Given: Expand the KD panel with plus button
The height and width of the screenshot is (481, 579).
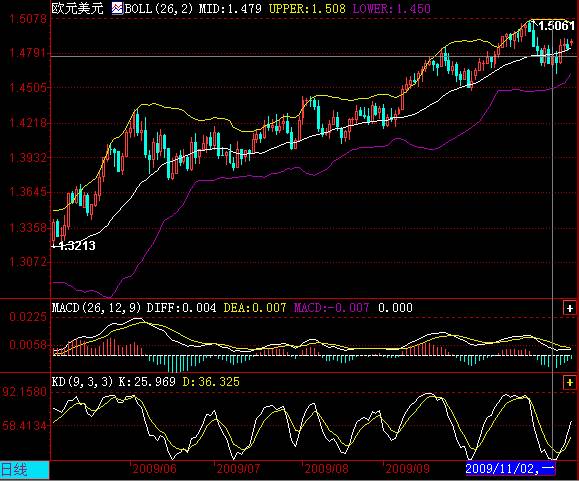Looking at the screenshot, I should pyautogui.click(x=569, y=382).
